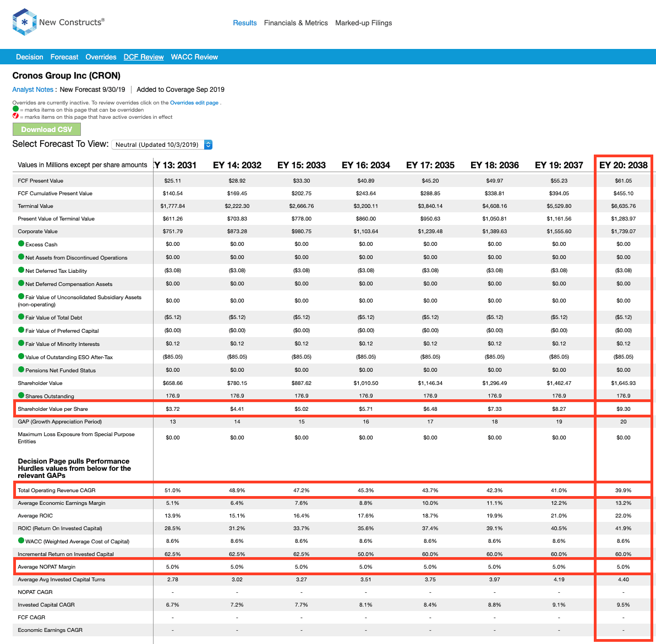This screenshot has width=656, height=644.
Task: Open the Results navigation item
Action: [245, 23]
